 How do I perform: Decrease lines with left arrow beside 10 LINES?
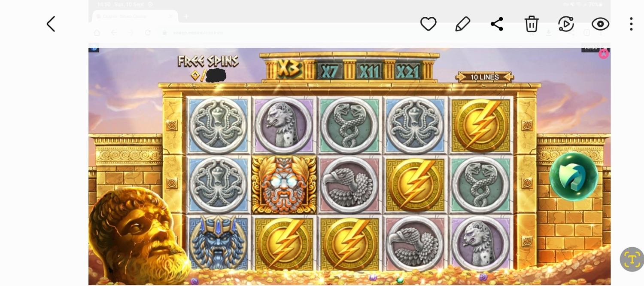click(462, 77)
